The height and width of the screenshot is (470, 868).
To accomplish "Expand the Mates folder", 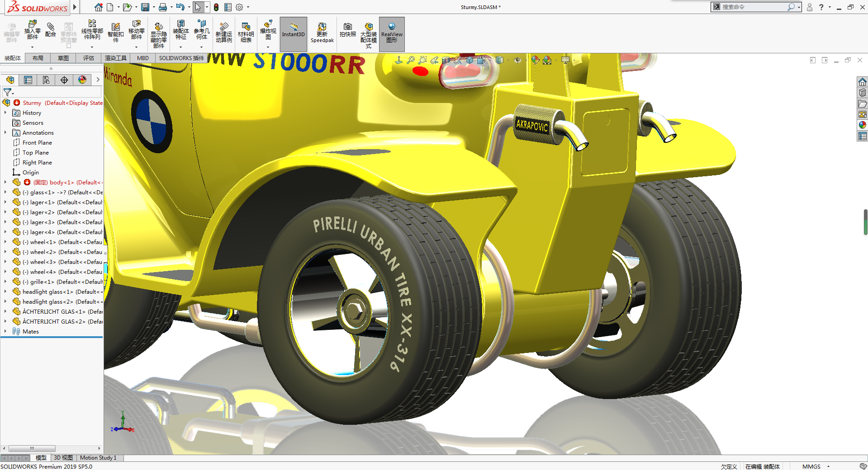I will click(5, 332).
